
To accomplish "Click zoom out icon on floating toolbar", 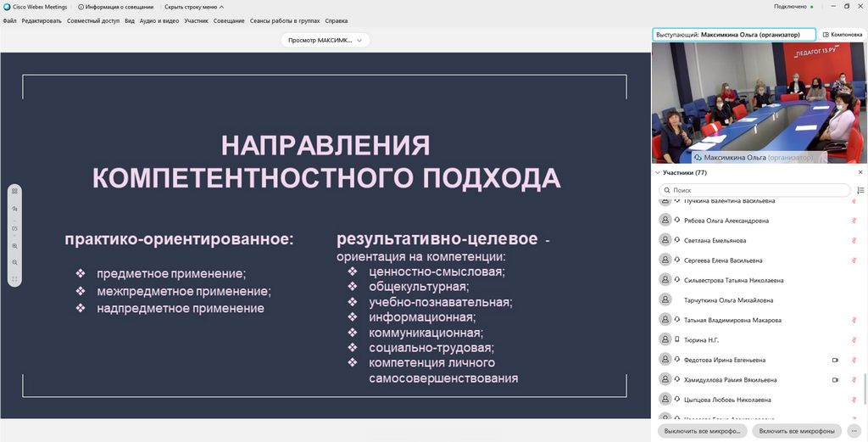I will (14, 262).
